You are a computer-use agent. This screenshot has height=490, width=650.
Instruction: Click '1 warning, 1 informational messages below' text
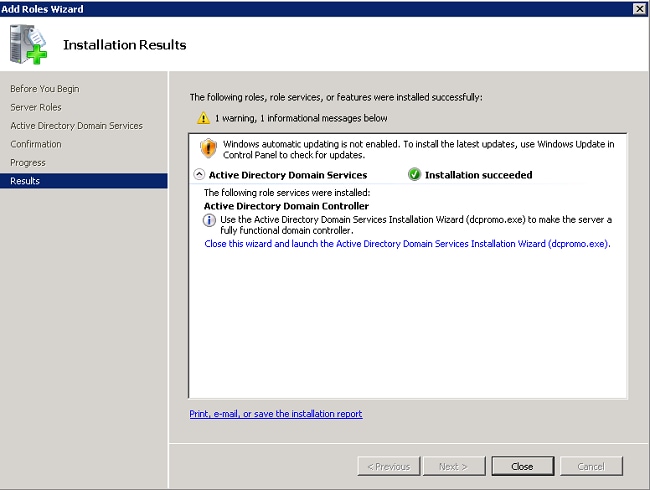click(x=301, y=118)
